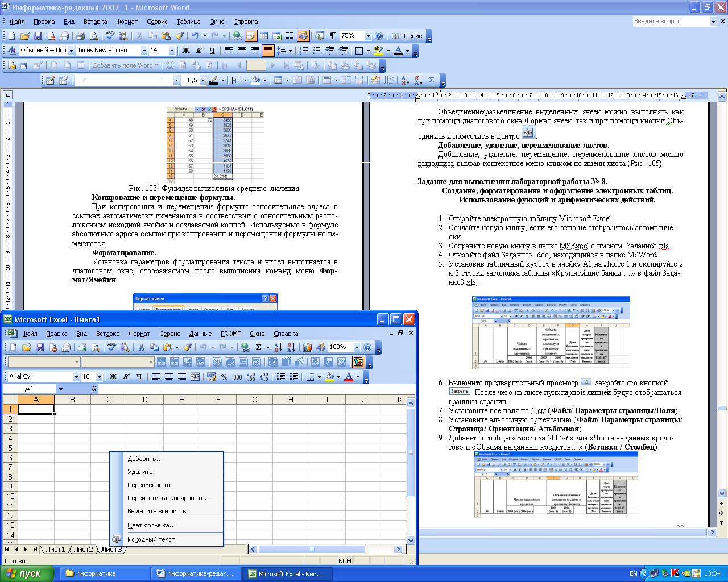Select all cells via Excel corner button
Viewport: 728px width, 582px height.
pos(11,400)
